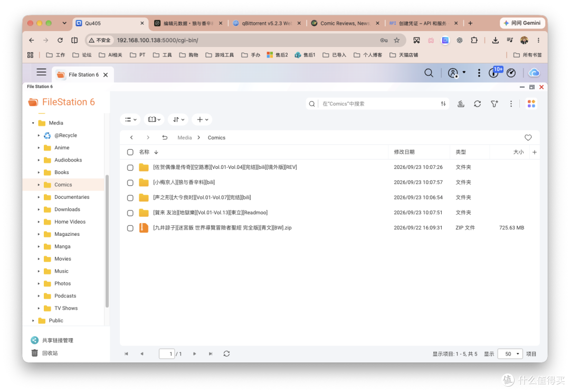570x392 pixels.
Task: Go back in folder navigation history
Action: (131, 137)
